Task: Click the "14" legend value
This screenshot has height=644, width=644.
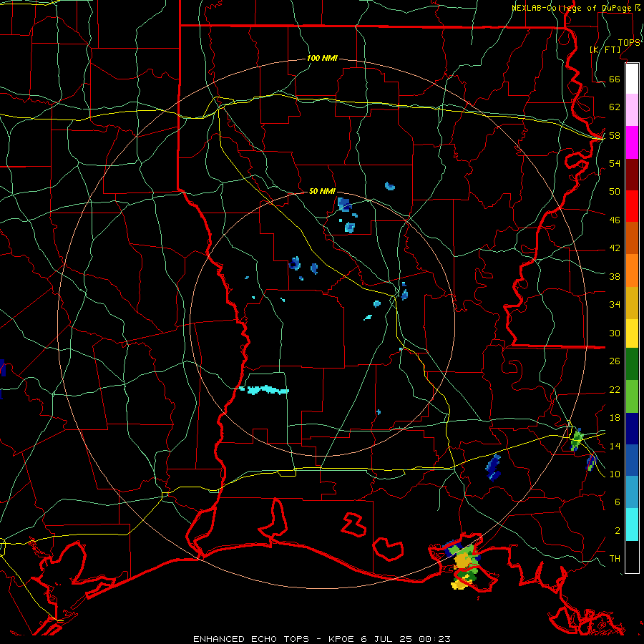Action: coord(615,446)
